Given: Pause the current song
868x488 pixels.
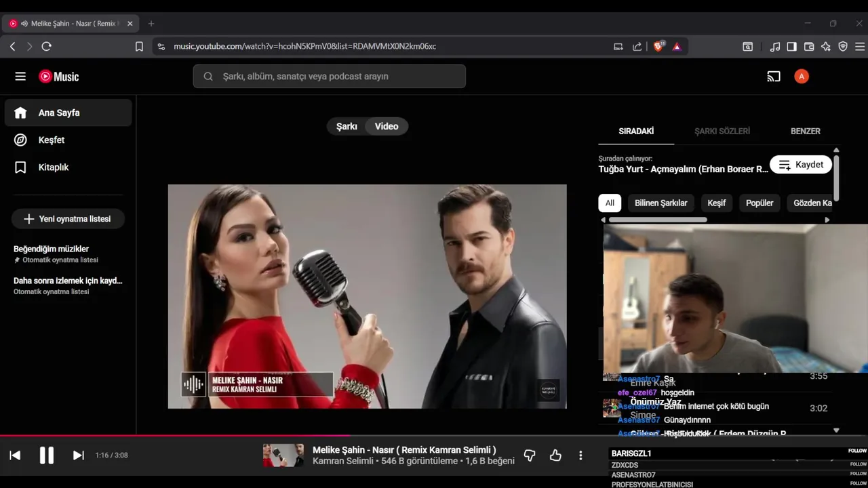Looking at the screenshot, I should click(46, 455).
